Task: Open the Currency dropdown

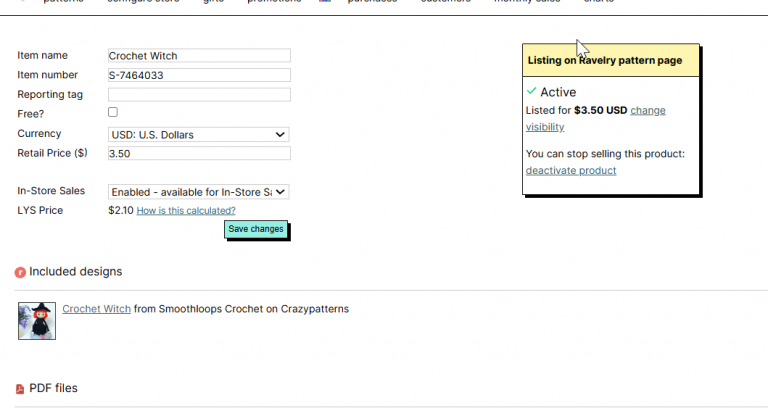Action: [198, 134]
